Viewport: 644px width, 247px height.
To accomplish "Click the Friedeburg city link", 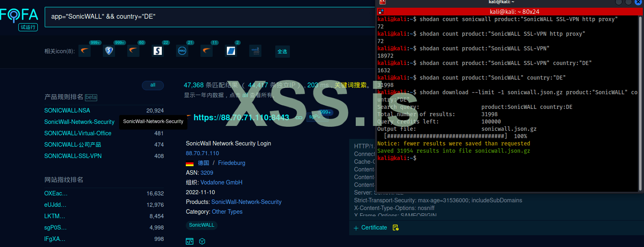I will [x=232, y=163].
